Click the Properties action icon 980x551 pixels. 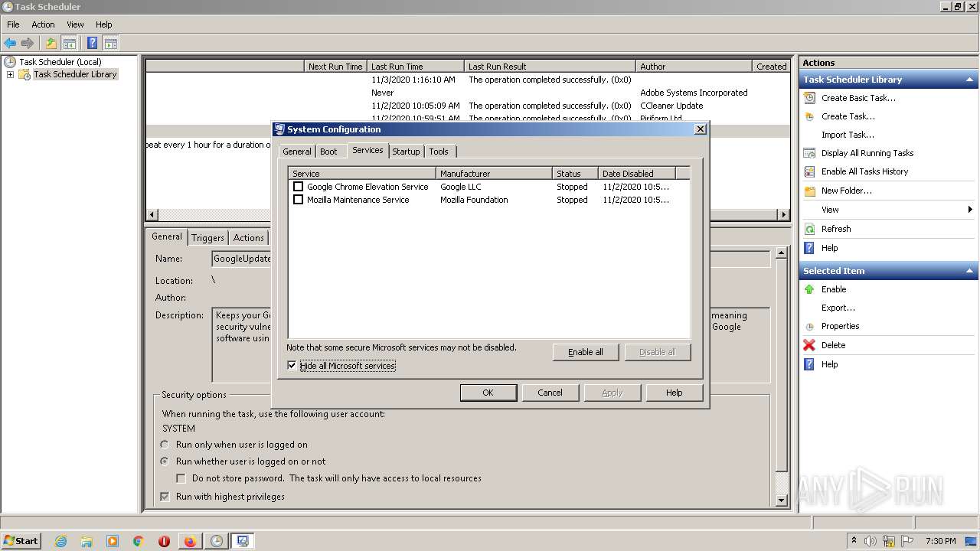(x=809, y=326)
